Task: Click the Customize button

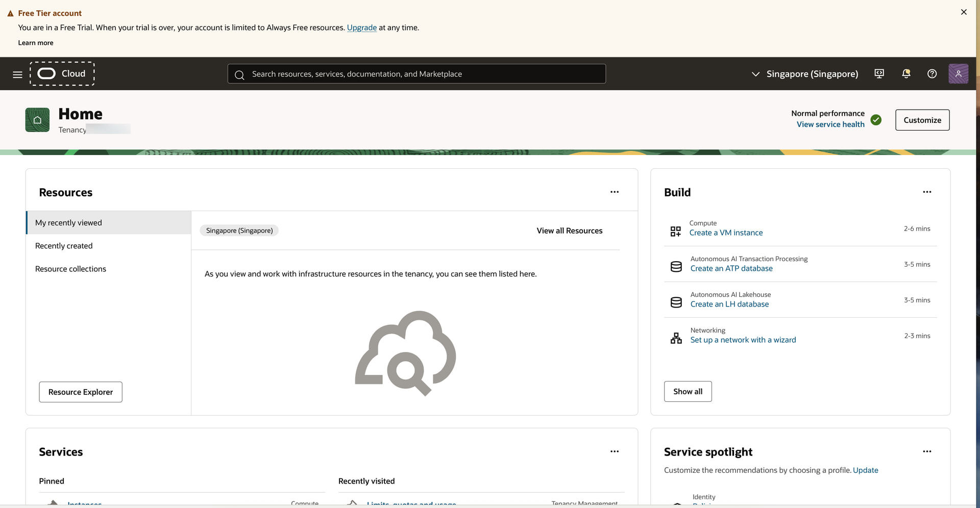Action: [x=922, y=120]
